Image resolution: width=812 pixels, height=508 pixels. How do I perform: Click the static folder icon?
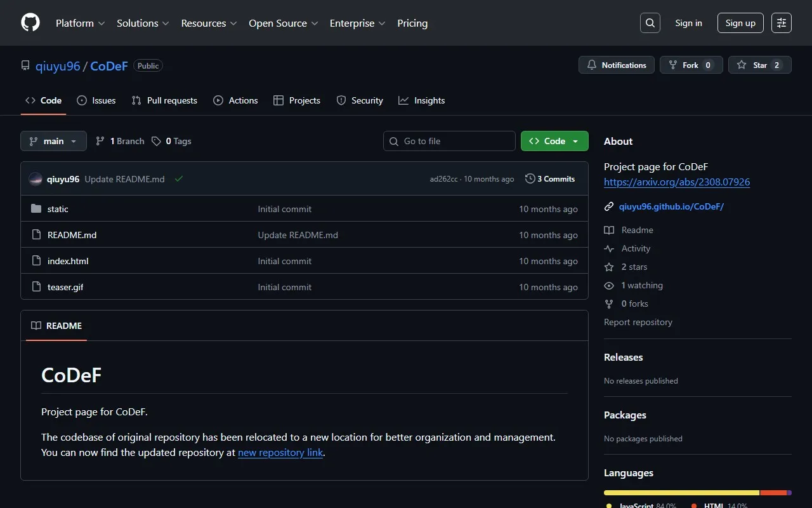click(x=36, y=209)
